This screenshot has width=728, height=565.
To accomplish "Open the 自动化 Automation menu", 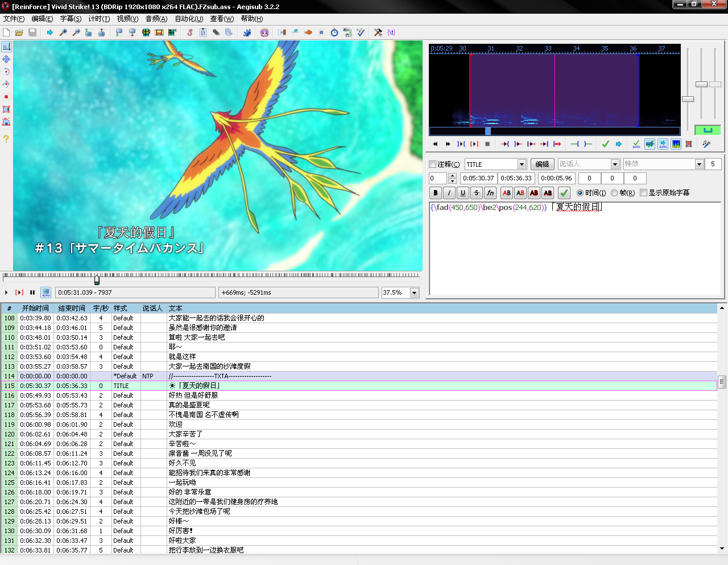I will pyautogui.click(x=189, y=19).
